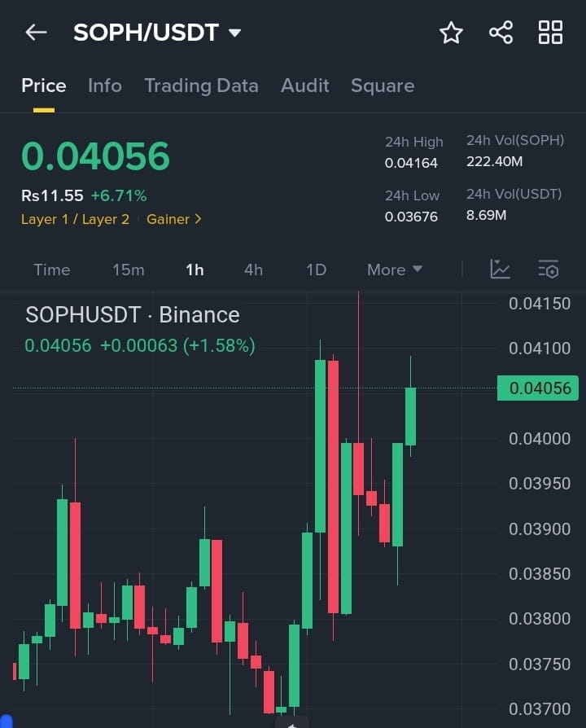The width and height of the screenshot is (586, 728).
Task: Click the latest green candle at 0.04056
Action: (411, 416)
